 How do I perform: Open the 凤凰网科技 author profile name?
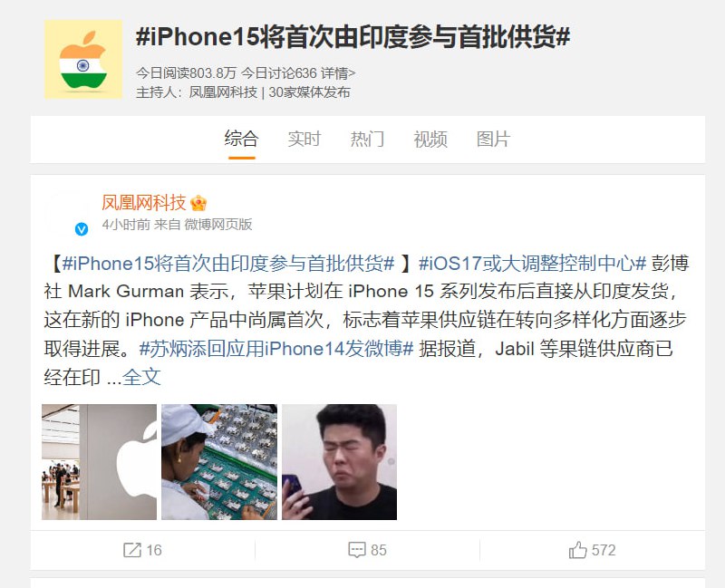[144, 202]
